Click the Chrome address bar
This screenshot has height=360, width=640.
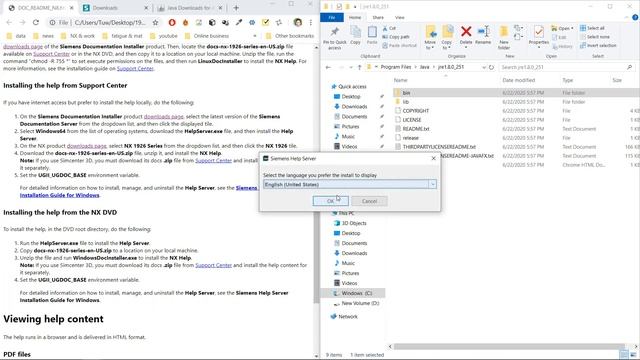[x=104, y=22]
